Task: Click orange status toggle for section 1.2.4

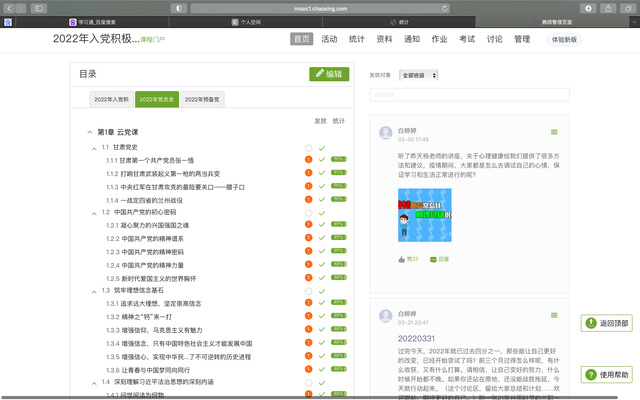Action: [x=309, y=264]
